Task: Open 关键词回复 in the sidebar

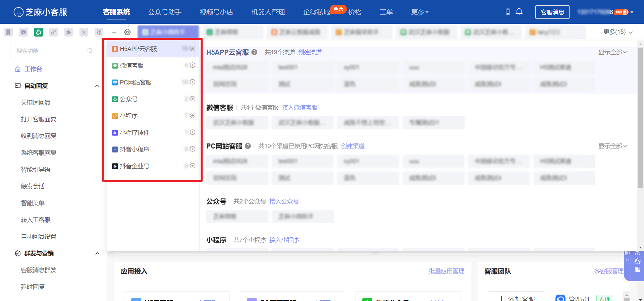Action: [x=36, y=103]
